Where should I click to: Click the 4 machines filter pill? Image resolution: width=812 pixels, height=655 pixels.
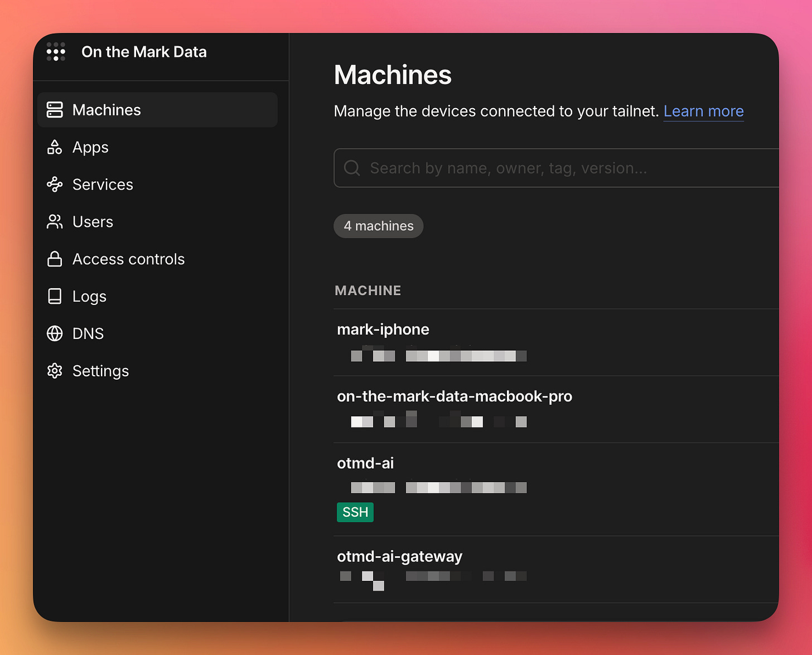point(379,226)
